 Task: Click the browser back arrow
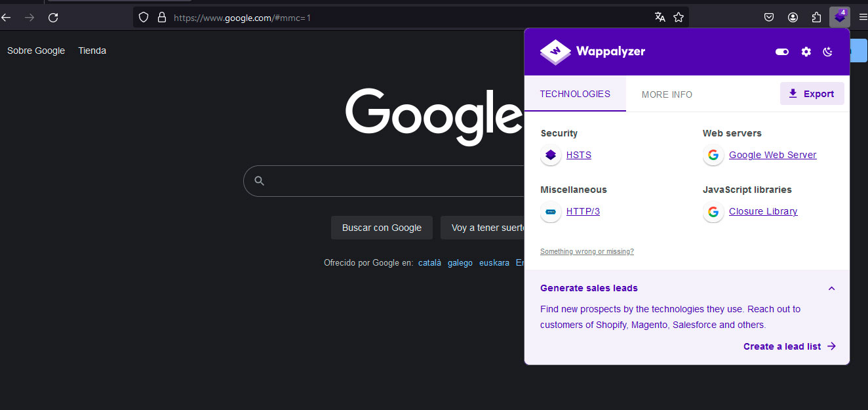tap(6, 18)
